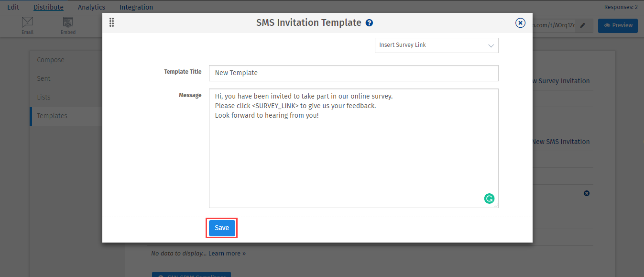Select the Email distribution icon
The image size is (644, 277).
pos(27,24)
